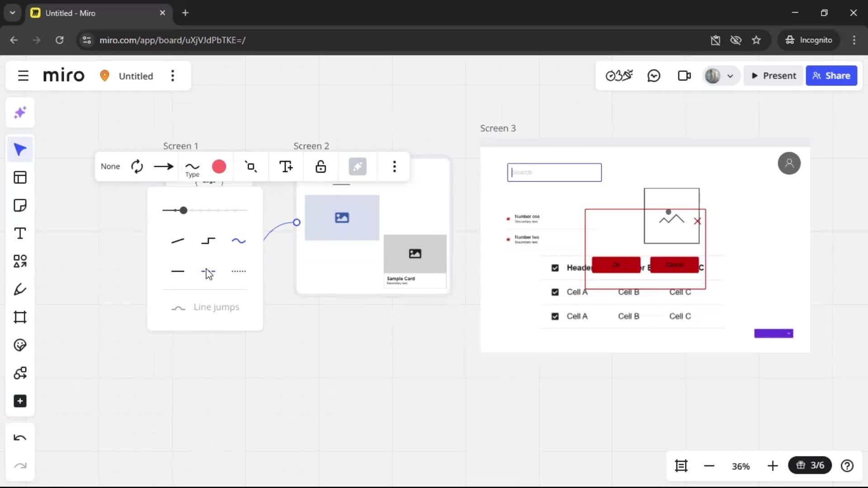Click the Present button
The width and height of the screenshot is (868, 488).
tap(774, 75)
